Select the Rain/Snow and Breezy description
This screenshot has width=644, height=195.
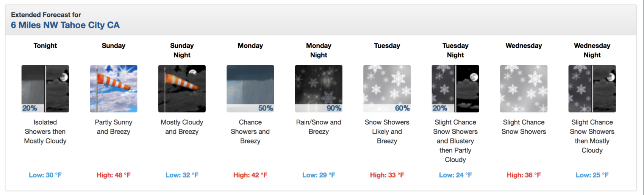point(319,127)
